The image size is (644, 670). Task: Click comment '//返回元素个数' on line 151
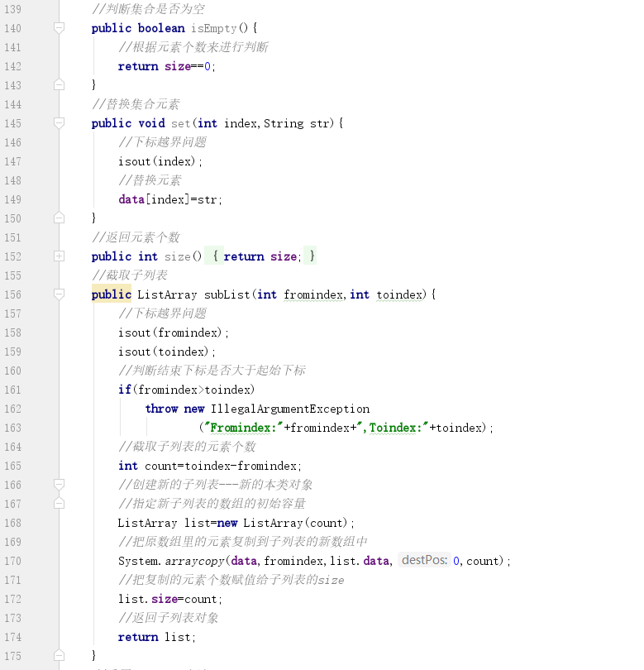(136, 237)
